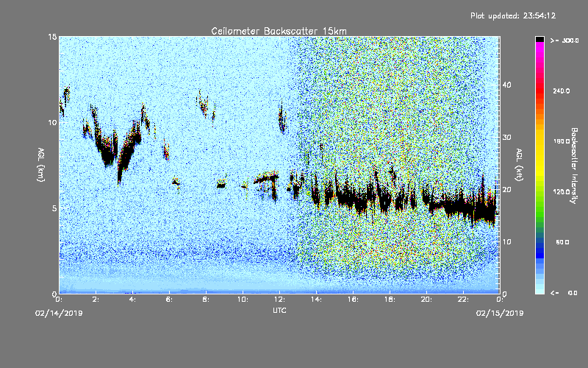Screen dimensions: 588x368
Task: Click the high cloud streak near 12 UTC
Action: (x=282, y=117)
